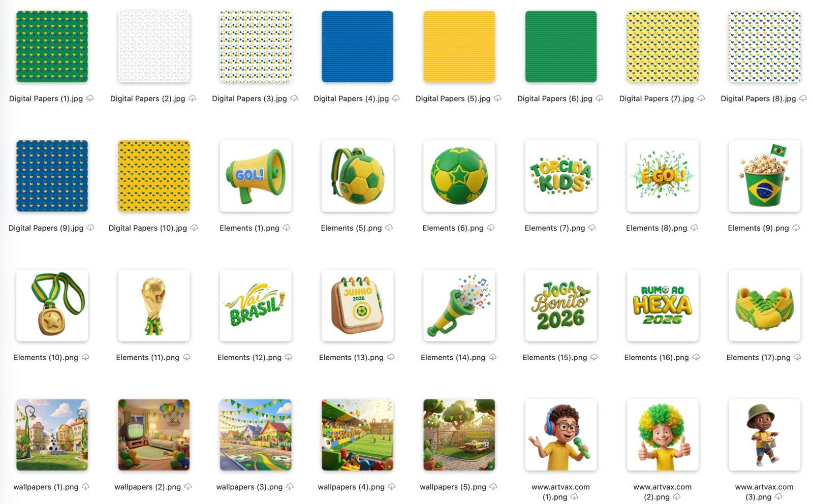Select the boy with green curly wig thumbnail
This screenshot has height=504, width=813.
click(x=663, y=435)
